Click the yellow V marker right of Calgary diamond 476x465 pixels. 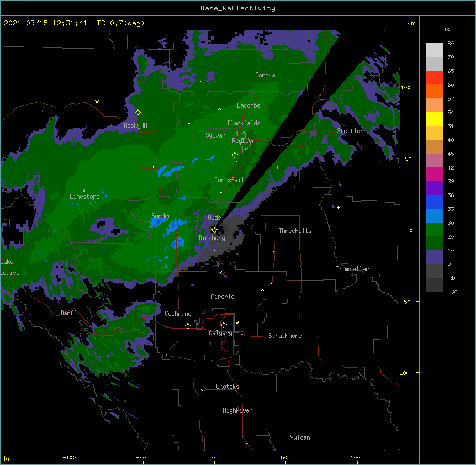[237, 323]
